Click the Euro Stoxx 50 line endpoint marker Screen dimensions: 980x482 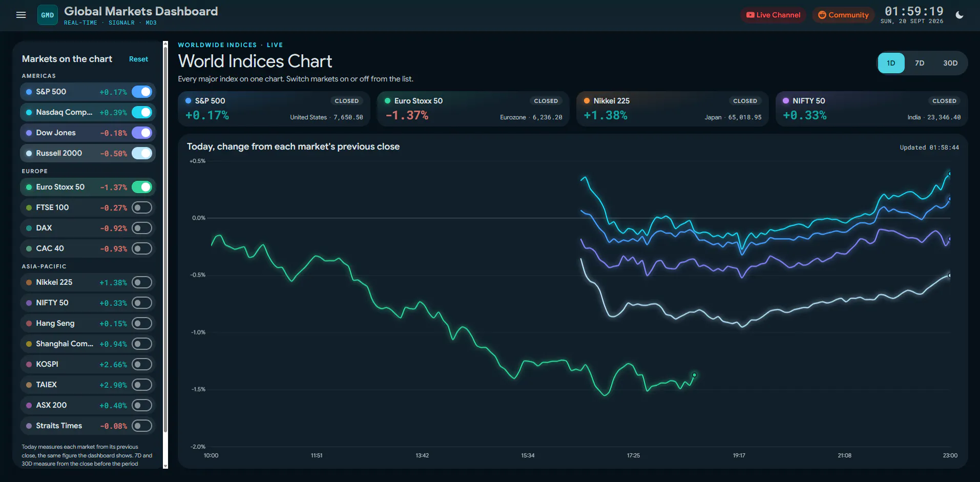point(695,375)
